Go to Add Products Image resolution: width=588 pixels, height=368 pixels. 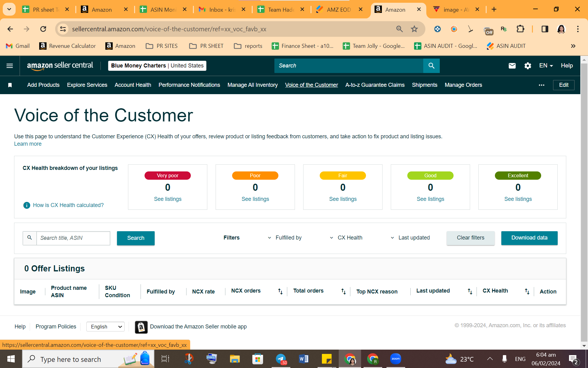coord(43,85)
